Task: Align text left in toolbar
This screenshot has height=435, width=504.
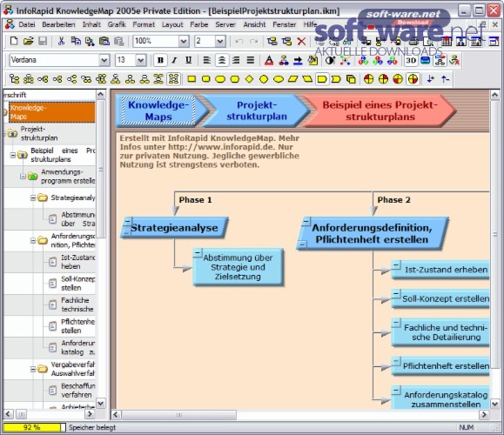Action: click(x=206, y=60)
